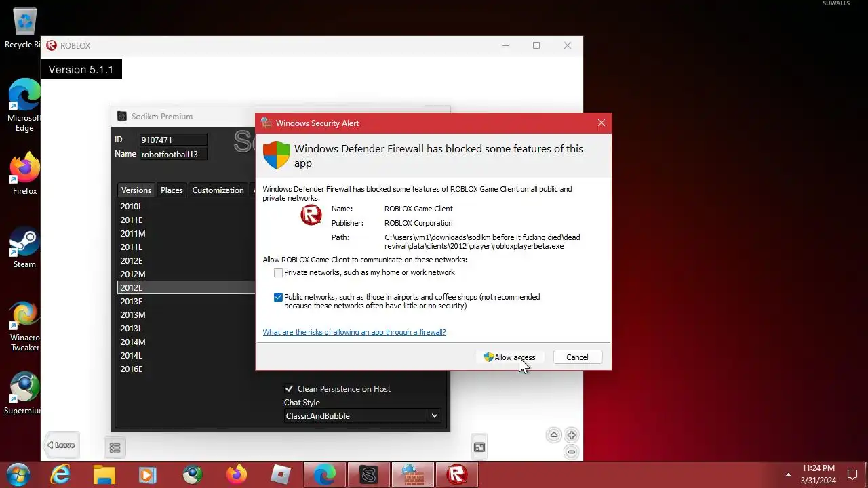Click the taskbar clock showing 11:24 PM
This screenshot has height=488, width=868.
pyautogui.click(x=818, y=474)
